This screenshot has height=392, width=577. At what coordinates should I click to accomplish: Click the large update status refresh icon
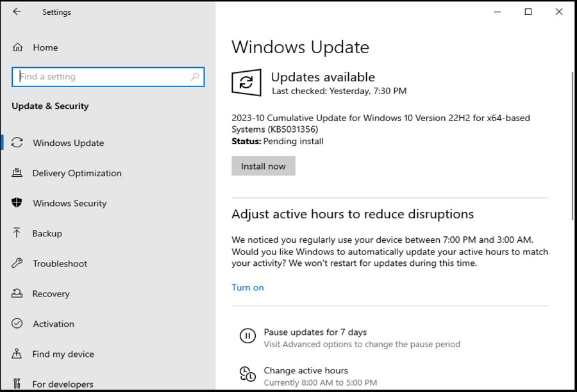tap(246, 83)
